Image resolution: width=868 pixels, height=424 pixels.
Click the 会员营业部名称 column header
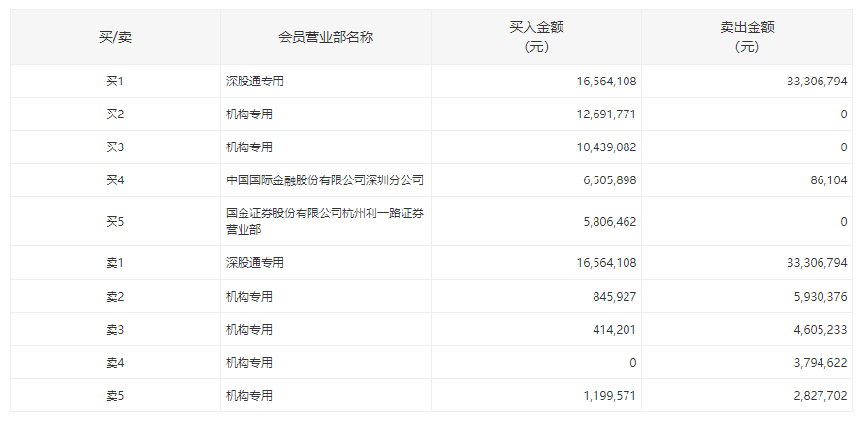click(326, 37)
